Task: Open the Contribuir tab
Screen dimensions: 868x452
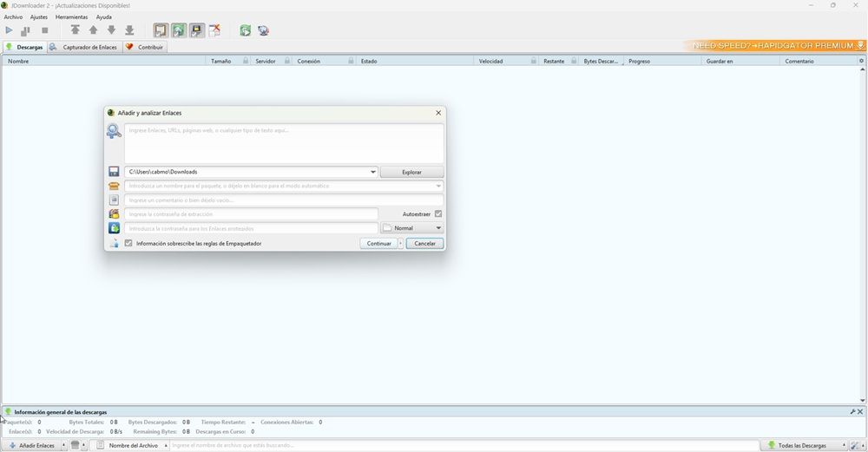Action: click(144, 47)
